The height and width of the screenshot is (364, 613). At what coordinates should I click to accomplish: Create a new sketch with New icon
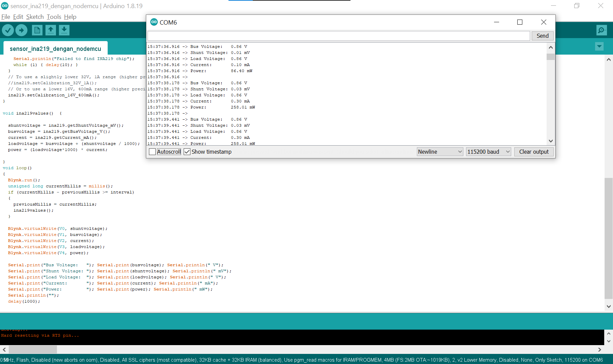[37, 30]
